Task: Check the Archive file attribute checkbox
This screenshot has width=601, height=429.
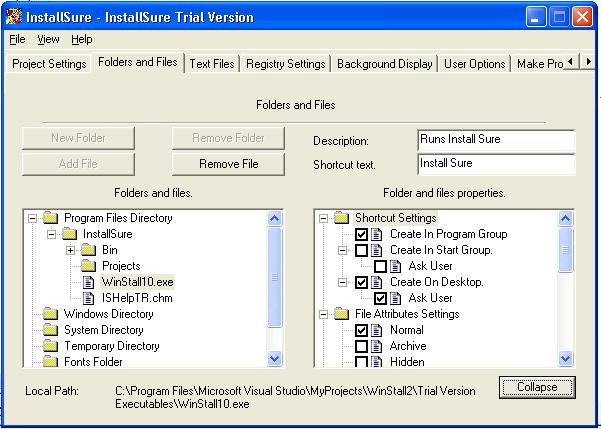Action: [361, 346]
